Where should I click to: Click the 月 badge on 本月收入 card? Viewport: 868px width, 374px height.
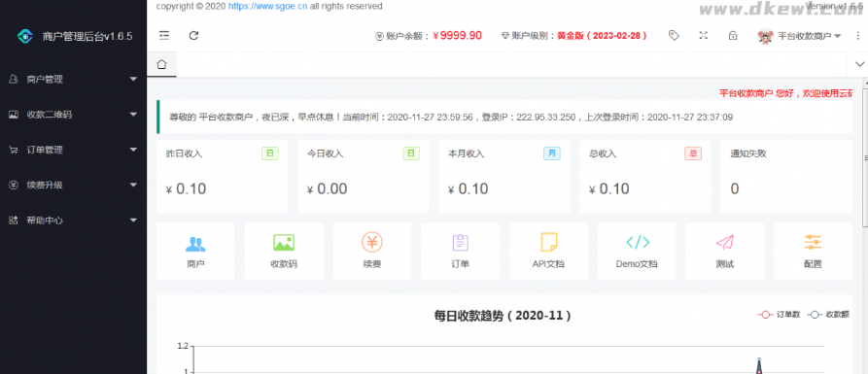(x=551, y=153)
